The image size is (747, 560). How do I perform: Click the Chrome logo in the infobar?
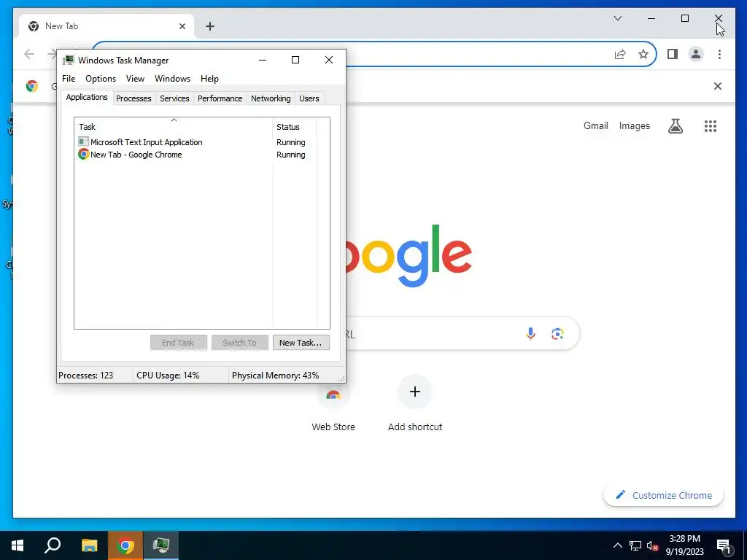coord(32,86)
